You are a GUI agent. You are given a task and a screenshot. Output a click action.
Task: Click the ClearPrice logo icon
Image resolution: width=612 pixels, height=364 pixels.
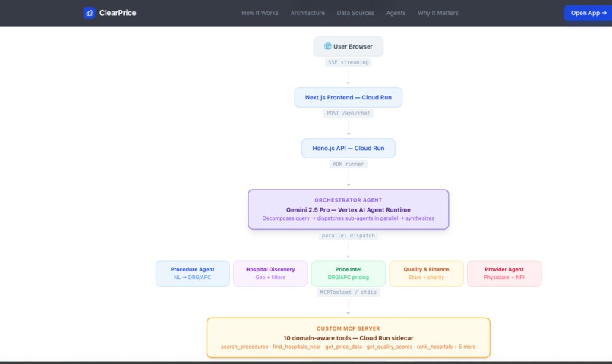click(89, 13)
